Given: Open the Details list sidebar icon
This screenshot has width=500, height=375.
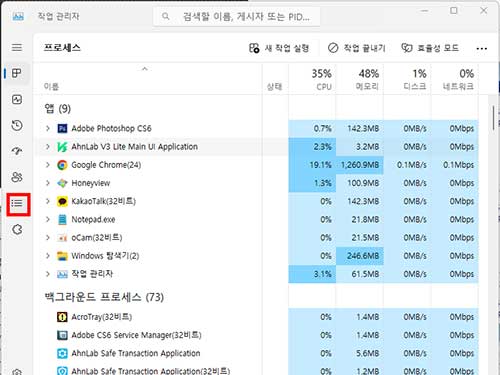Looking at the screenshot, I should 17,203.
